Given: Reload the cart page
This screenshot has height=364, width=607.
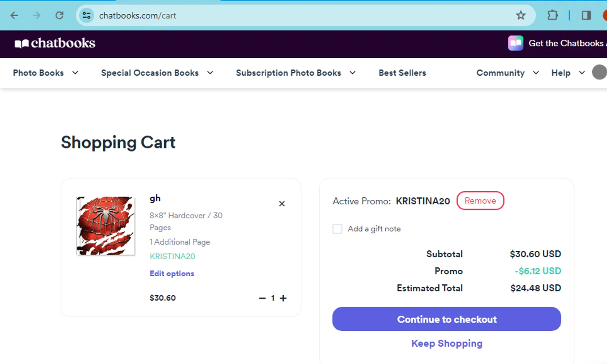Looking at the screenshot, I should 59,15.
